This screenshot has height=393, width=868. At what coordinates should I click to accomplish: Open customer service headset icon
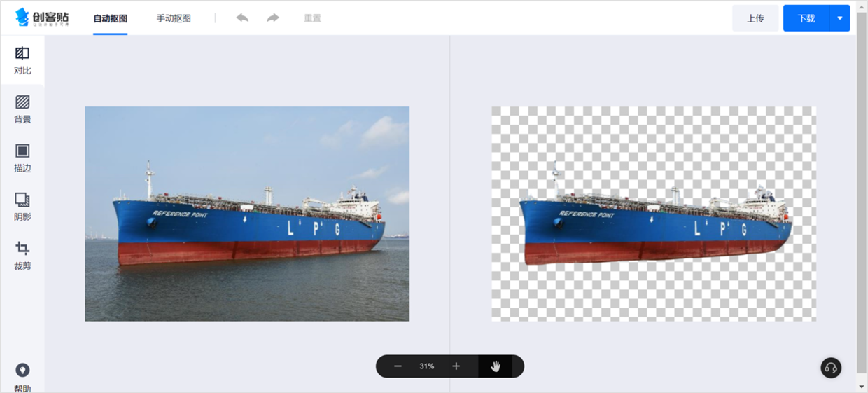831,368
